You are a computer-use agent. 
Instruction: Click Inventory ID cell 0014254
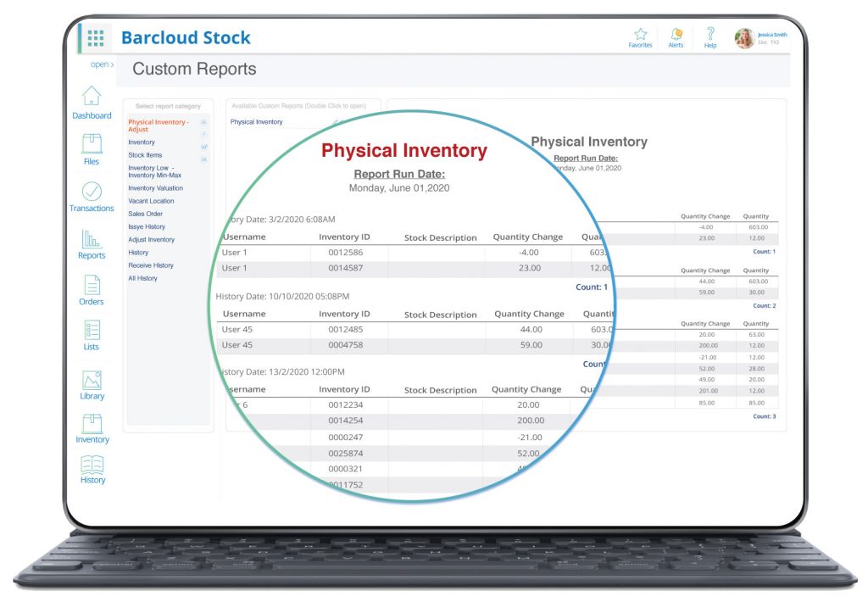click(x=346, y=421)
